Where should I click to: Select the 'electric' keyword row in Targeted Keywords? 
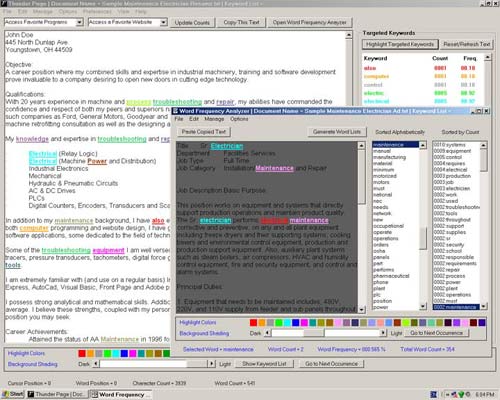click(422, 93)
